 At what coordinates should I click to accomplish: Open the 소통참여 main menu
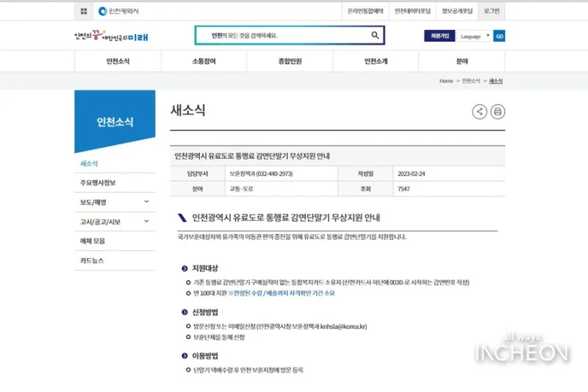pos(204,61)
